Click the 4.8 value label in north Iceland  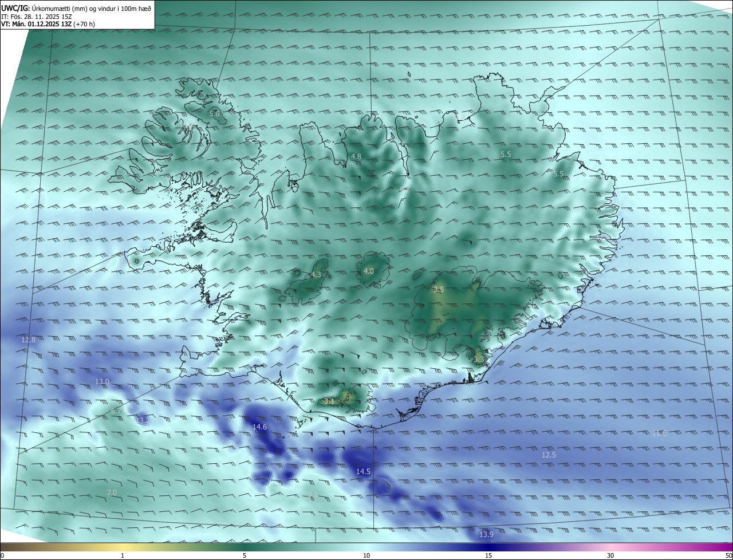(x=356, y=156)
